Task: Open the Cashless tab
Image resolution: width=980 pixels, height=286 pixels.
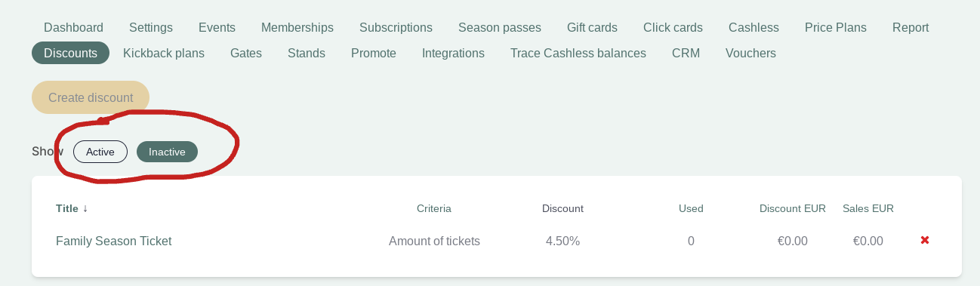Action: click(x=753, y=28)
